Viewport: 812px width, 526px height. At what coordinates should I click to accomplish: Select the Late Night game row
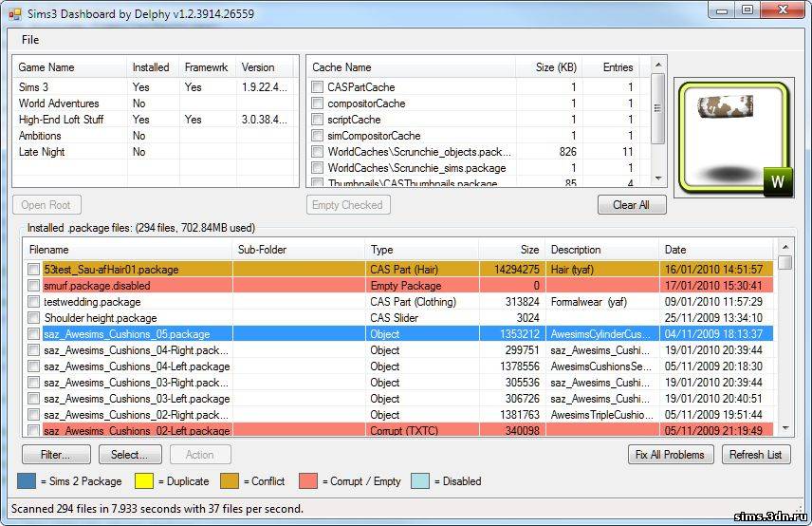click(154, 152)
